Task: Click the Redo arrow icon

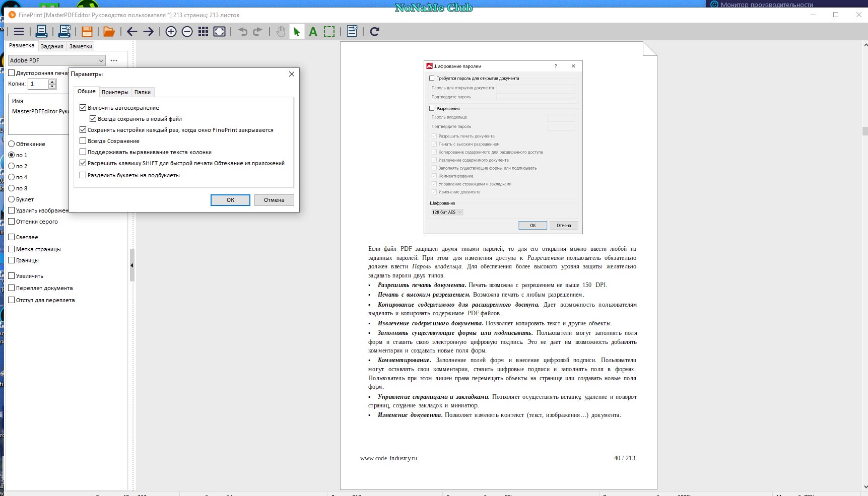Action: click(x=257, y=32)
